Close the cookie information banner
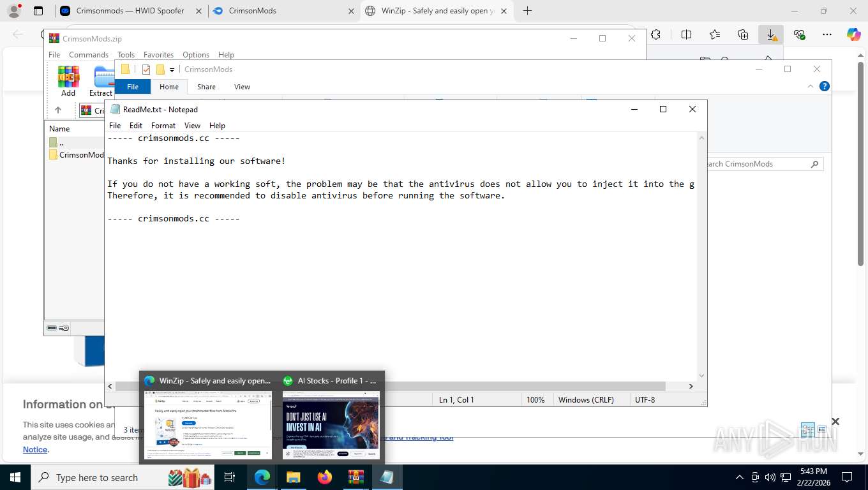 pyautogui.click(x=835, y=421)
